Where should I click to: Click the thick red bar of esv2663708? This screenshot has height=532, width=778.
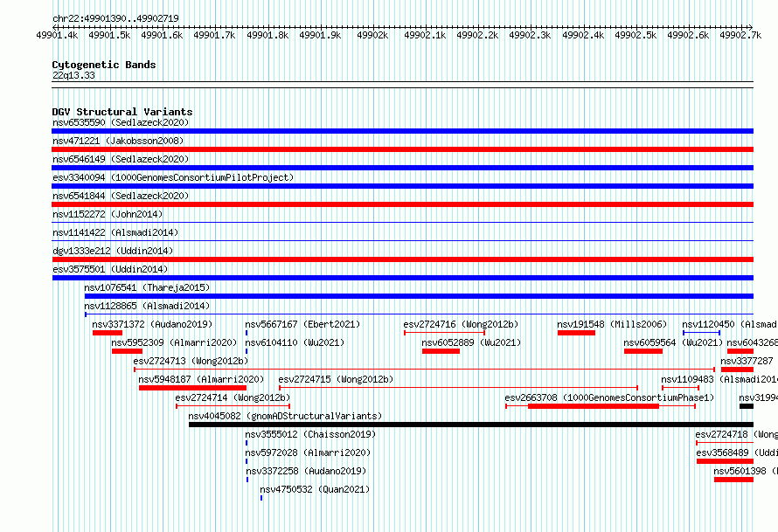pos(594,406)
